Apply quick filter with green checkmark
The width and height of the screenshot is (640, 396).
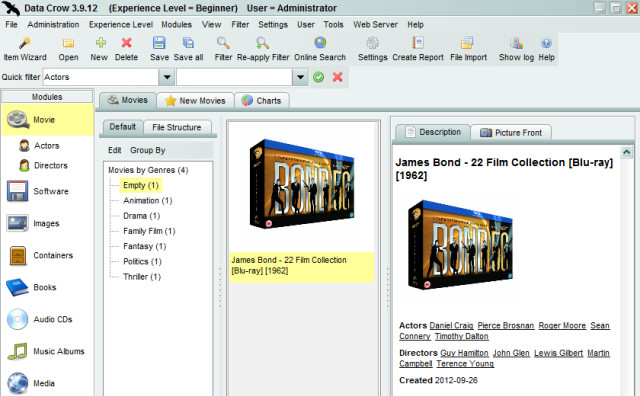[319, 77]
